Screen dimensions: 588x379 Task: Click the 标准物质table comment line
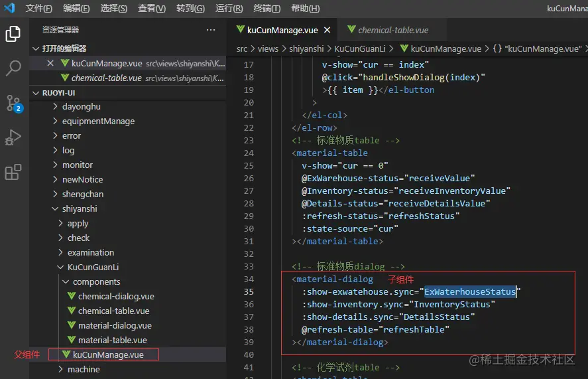click(345, 141)
